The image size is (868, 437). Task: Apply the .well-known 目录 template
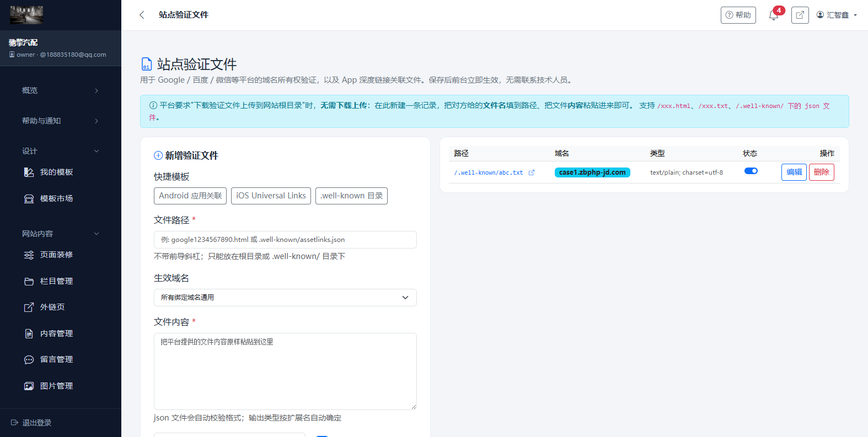click(x=351, y=196)
